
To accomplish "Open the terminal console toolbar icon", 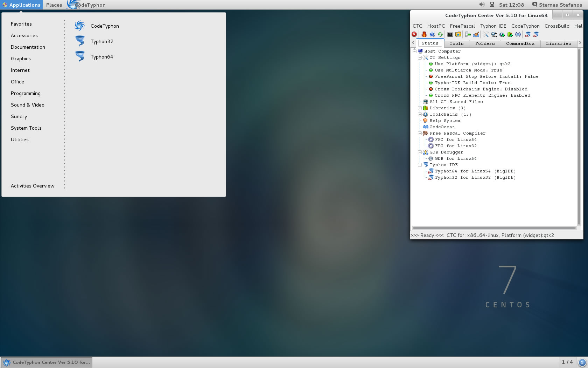I will pos(450,34).
